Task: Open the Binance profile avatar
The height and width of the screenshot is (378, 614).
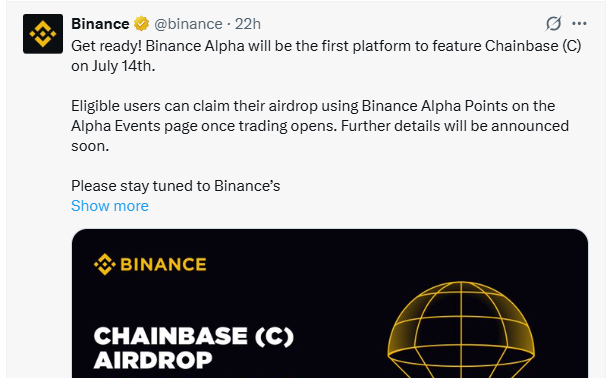Action: pos(43,34)
